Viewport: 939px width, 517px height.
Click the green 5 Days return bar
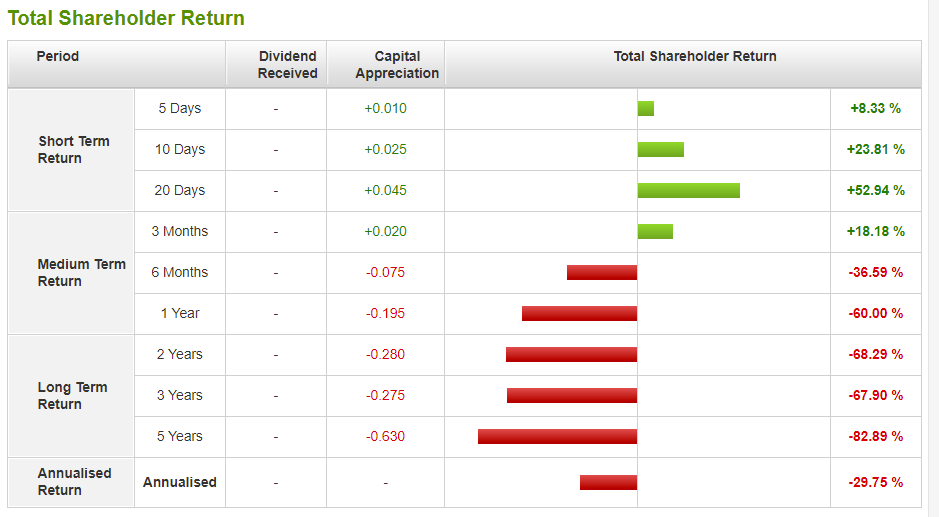click(646, 108)
